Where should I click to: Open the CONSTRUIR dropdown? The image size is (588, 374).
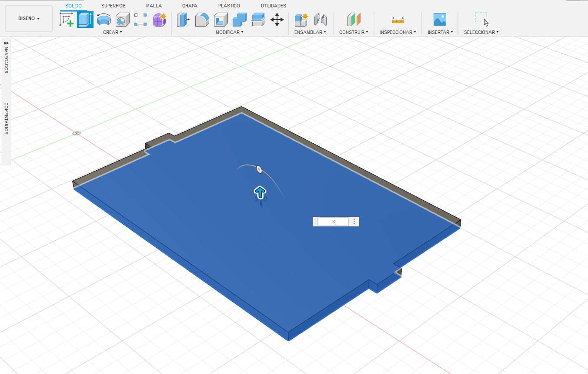354,32
